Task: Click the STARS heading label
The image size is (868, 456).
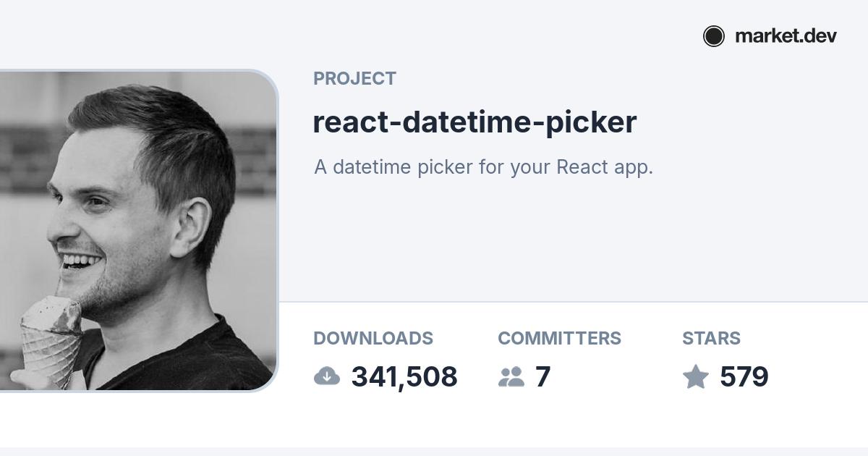Action: (711, 338)
